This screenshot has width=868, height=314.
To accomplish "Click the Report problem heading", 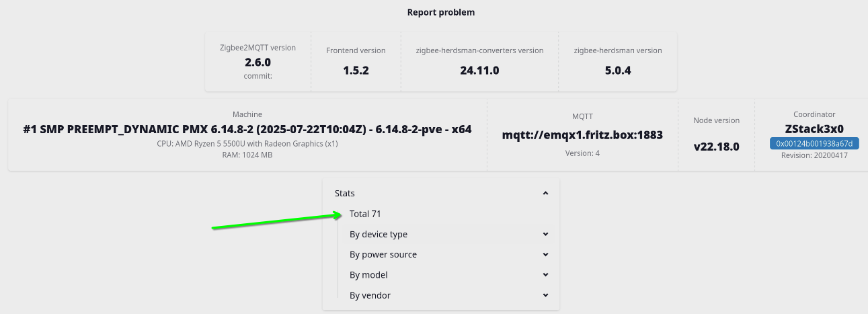I will tap(441, 12).
